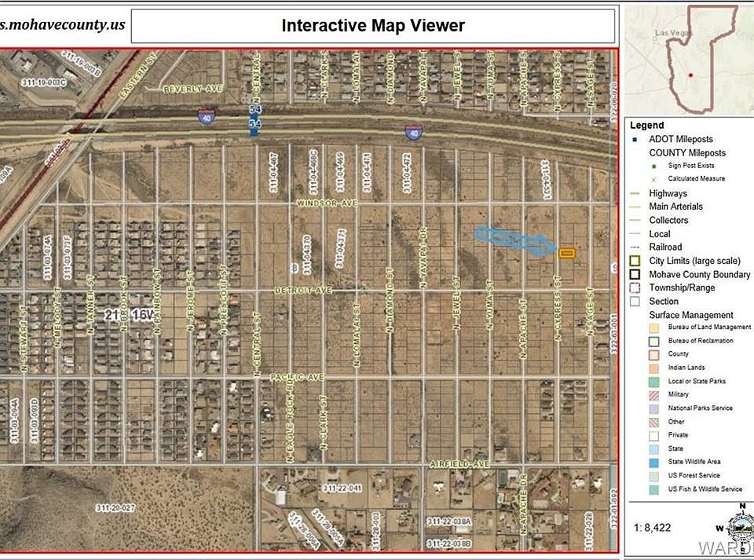Click the 1: 8,422 scale text
The image size is (754, 560).
(652, 527)
